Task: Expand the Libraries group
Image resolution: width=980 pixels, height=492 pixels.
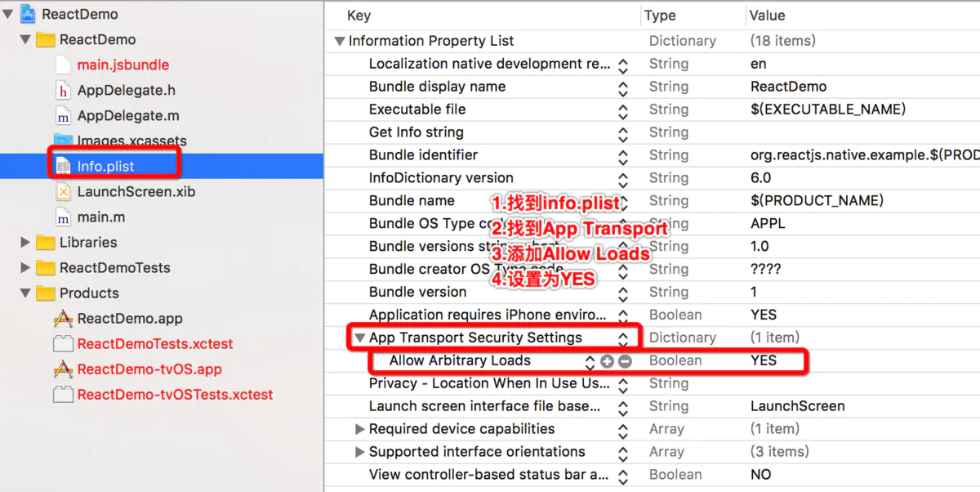Action: coord(26,242)
